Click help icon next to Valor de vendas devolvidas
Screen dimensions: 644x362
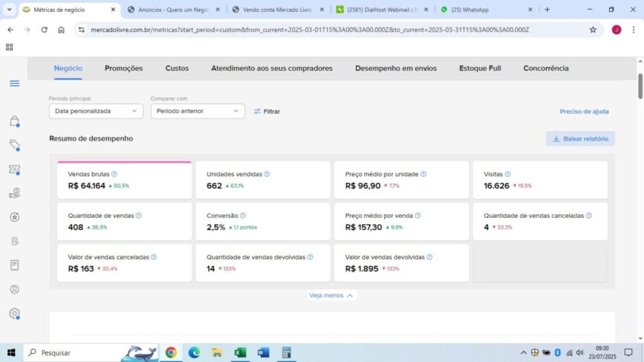point(429,257)
